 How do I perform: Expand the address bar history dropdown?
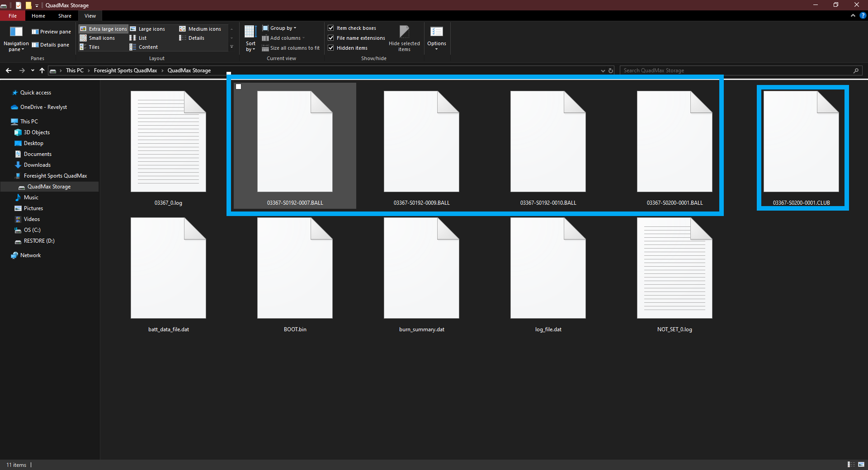(x=603, y=70)
